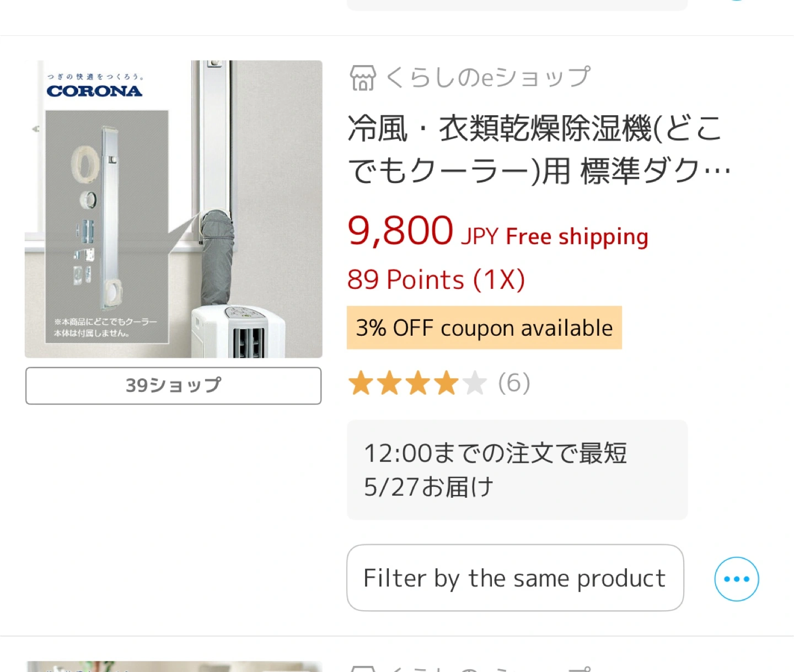Tap the 39ショップ badge button
The height and width of the screenshot is (672, 794).
(x=173, y=385)
